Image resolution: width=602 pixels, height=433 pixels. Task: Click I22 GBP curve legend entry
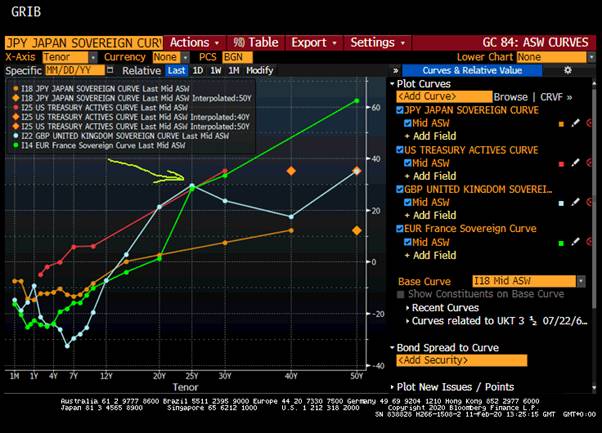(x=121, y=136)
